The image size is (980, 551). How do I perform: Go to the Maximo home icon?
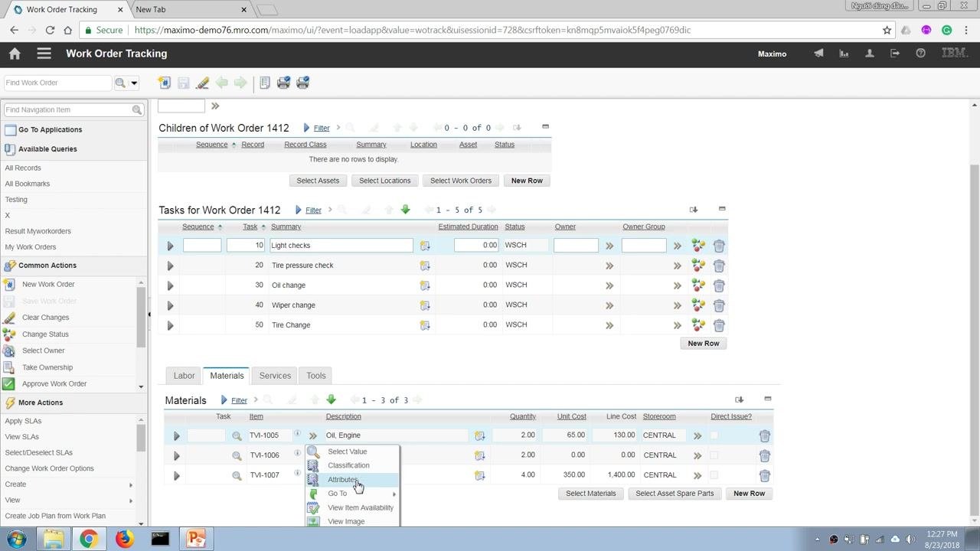click(x=15, y=54)
